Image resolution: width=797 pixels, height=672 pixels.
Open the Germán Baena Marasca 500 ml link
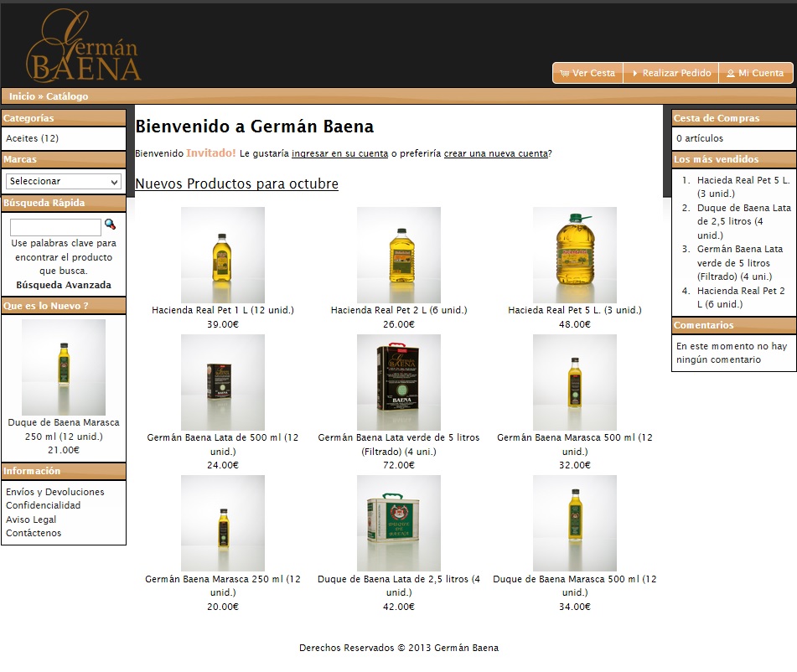click(x=574, y=444)
